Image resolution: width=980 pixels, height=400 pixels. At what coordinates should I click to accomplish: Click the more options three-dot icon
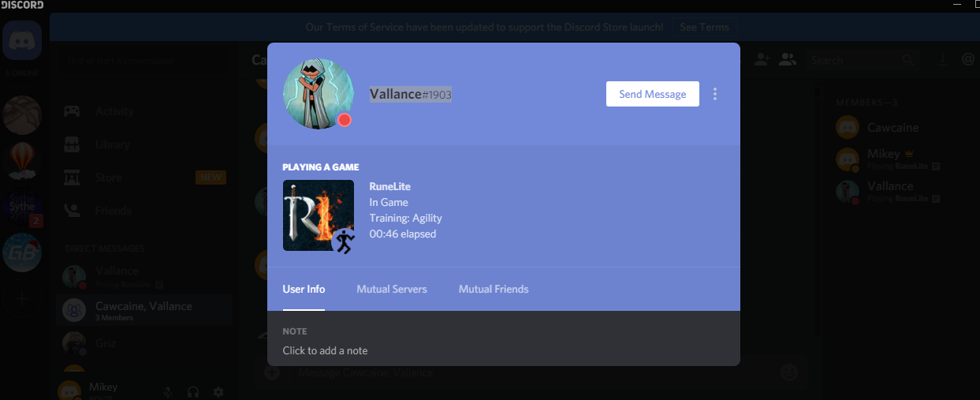[715, 94]
